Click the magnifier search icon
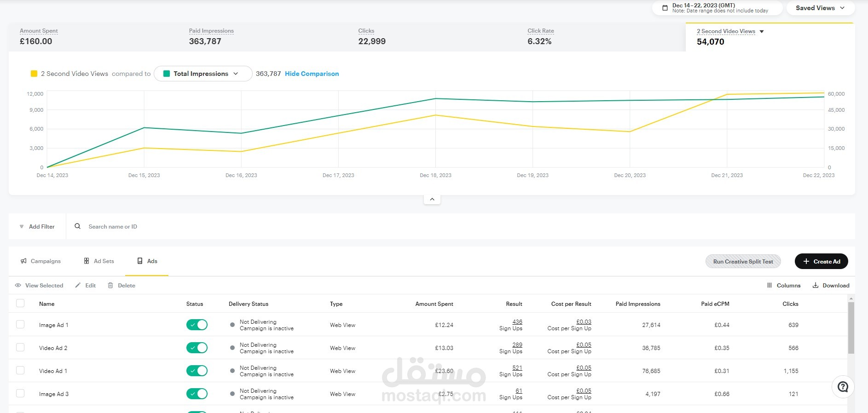Viewport: 868px width, 413px height. (x=78, y=226)
